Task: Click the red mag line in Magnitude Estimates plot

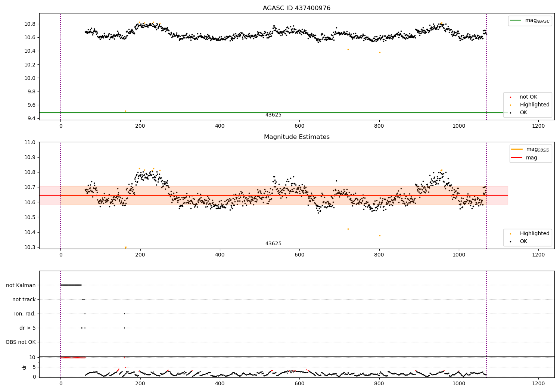Action: 273,195
